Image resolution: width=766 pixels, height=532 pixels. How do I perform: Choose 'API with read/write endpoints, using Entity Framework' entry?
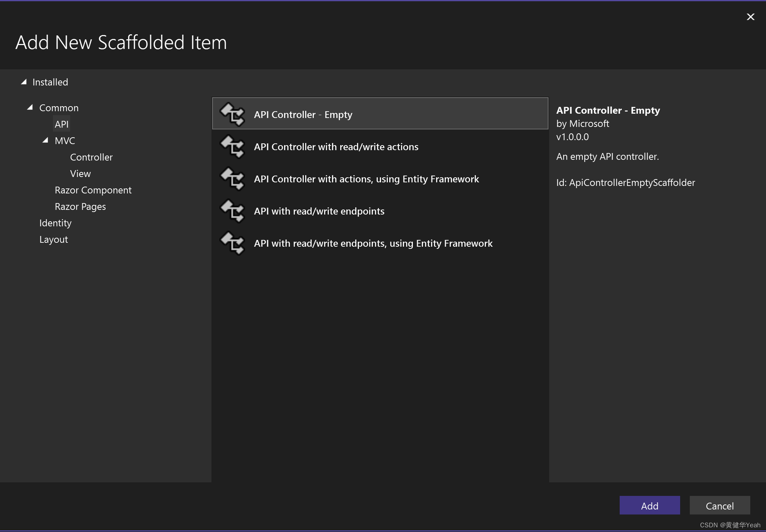pos(373,243)
